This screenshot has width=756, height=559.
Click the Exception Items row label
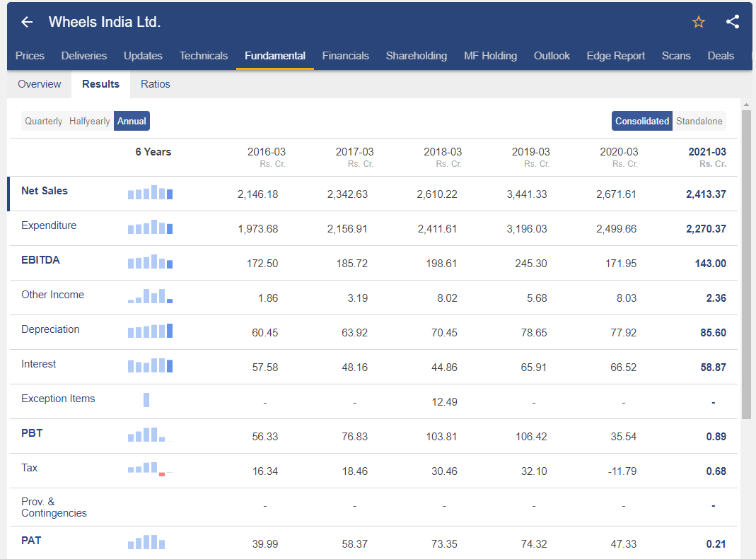tap(58, 399)
